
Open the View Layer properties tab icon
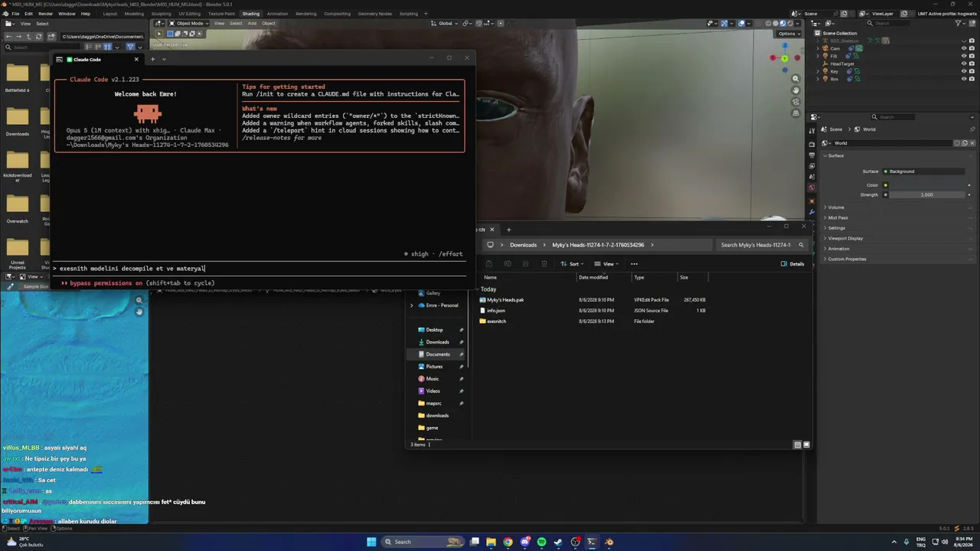[812, 165]
